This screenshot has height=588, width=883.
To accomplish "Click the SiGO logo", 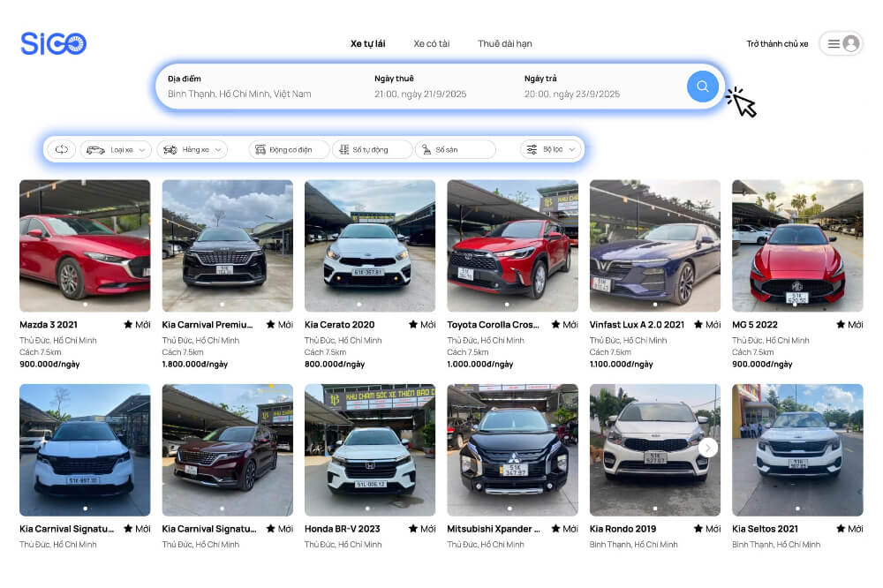I will [53, 44].
